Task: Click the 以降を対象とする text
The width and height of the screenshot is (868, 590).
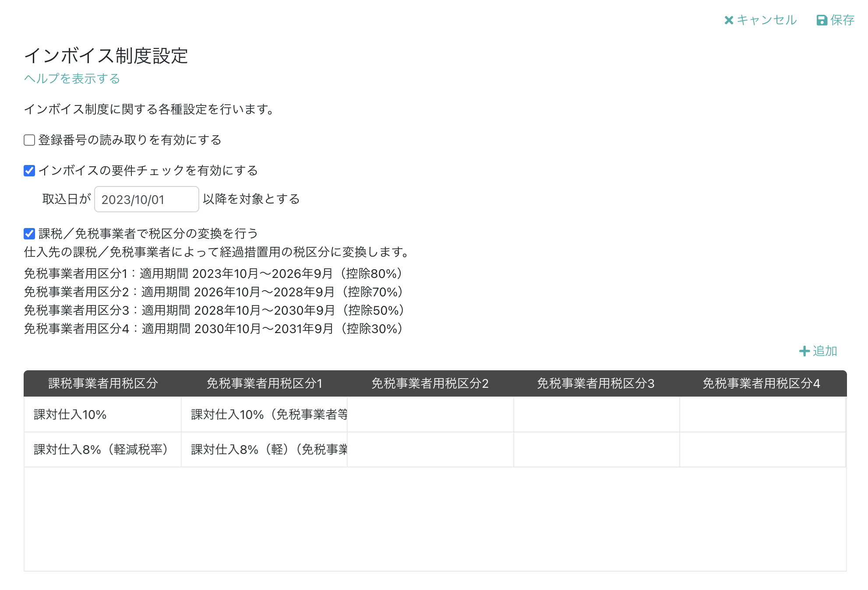Action: [x=251, y=199]
